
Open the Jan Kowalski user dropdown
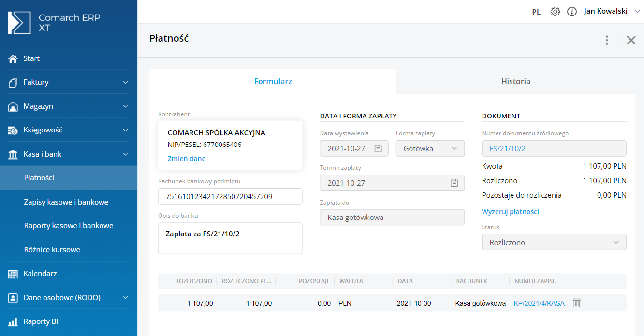click(x=612, y=11)
